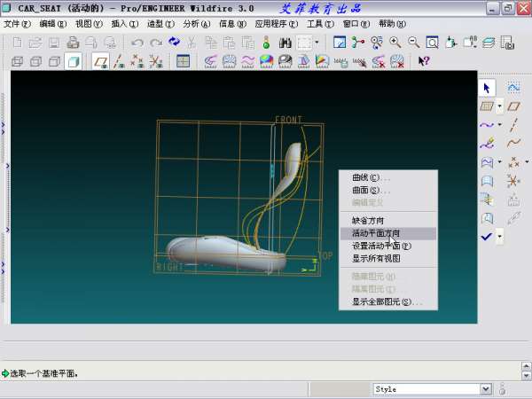This screenshot has height=399, width=532.
Task: Open the 分析(A) menu
Action: tap(197, 24)
